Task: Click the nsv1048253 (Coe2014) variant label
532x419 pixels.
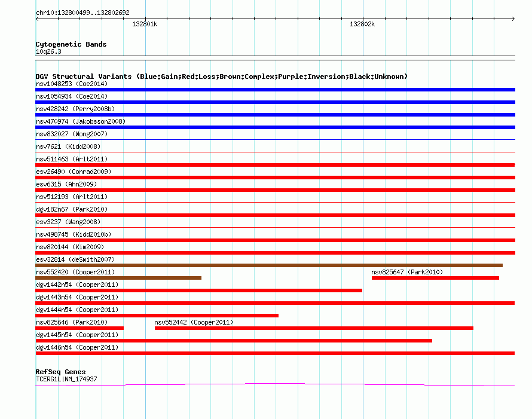Action: (72, 84)
